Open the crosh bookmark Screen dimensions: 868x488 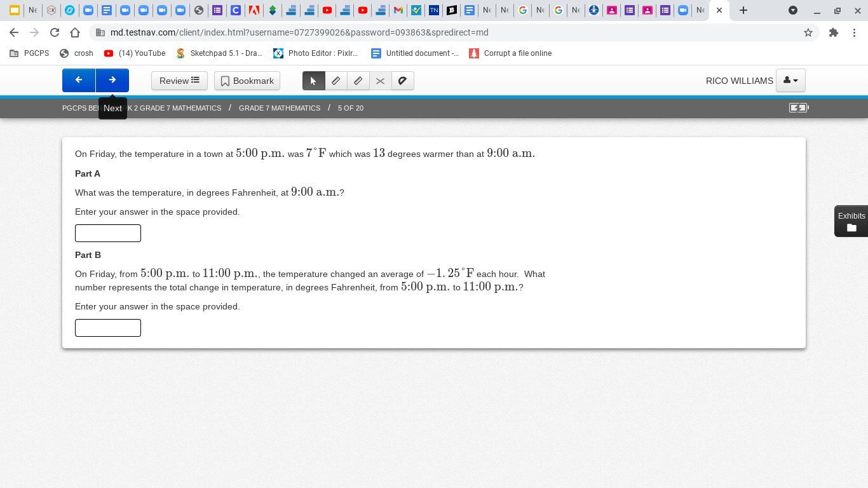(x=76, y=53)
